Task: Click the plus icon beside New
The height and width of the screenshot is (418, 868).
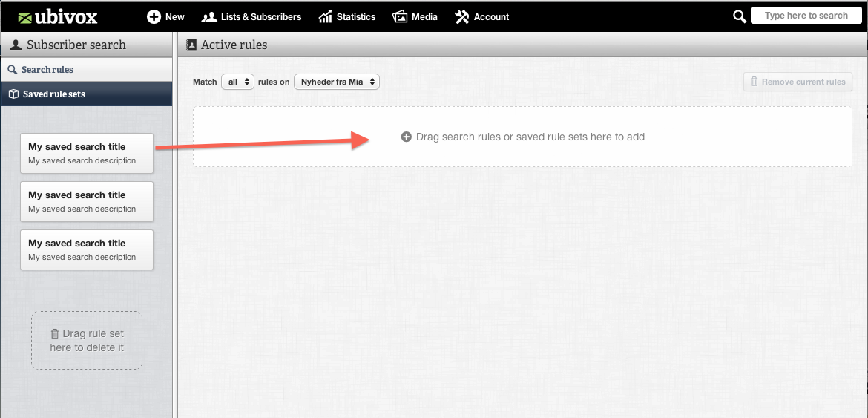Action: tap(154, 16)
